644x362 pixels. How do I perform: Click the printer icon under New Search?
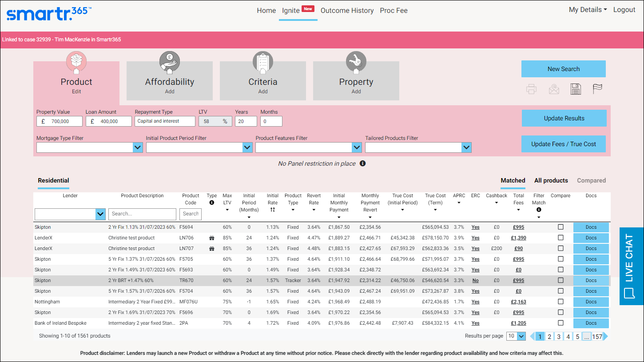coord(532,89)
